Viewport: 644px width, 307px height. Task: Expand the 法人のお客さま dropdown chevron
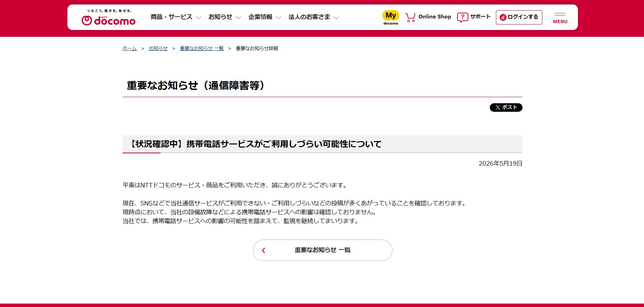[336, 18]
